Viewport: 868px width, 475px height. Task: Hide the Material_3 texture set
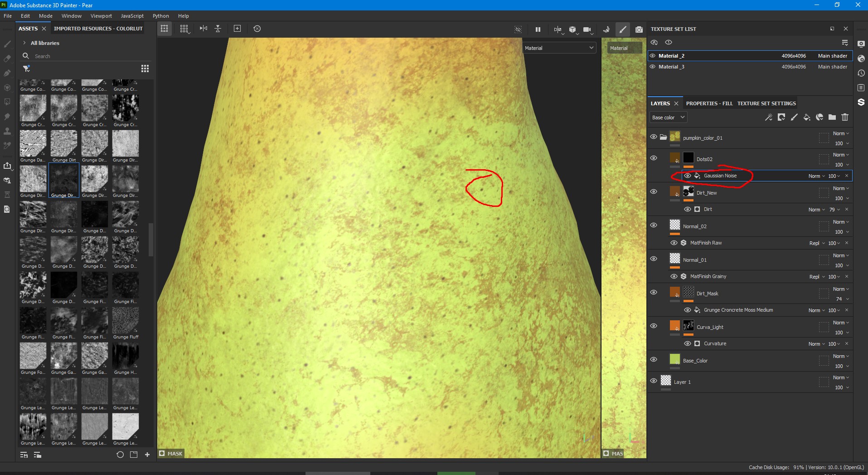click(653, 67)
